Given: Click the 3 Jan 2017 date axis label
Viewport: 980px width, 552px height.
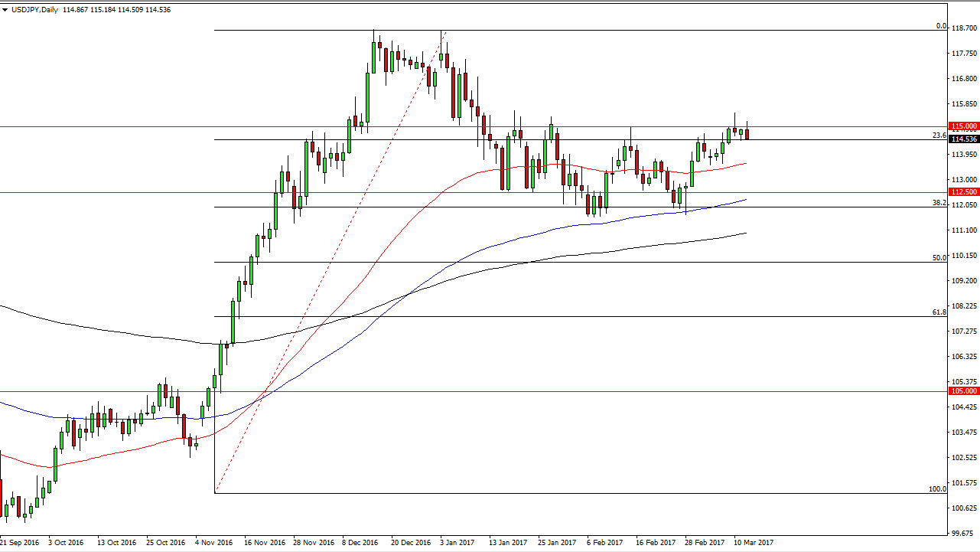Looking at the screenshot, I should tap(457, 542).
